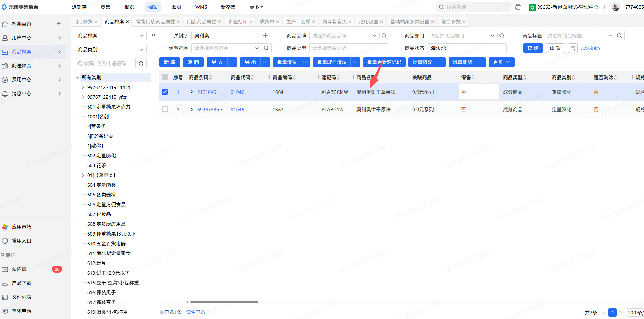Sort by the 商品编码 column sort icon

coord(294,77)
